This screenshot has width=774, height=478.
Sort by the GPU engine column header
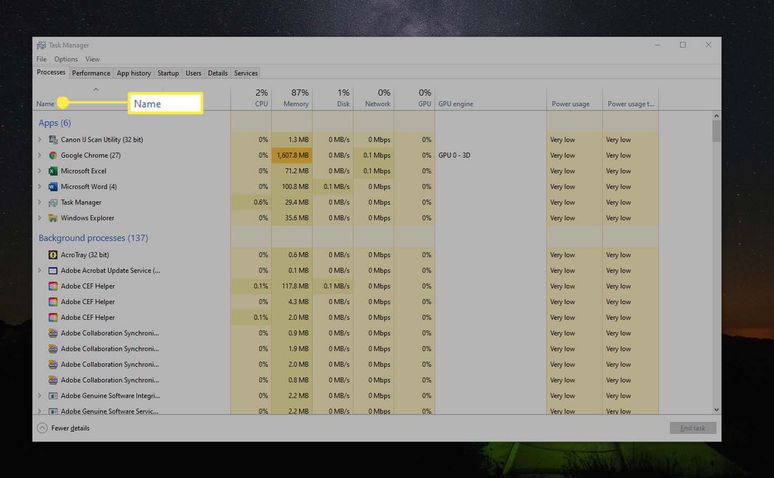[x=491, y=98]
